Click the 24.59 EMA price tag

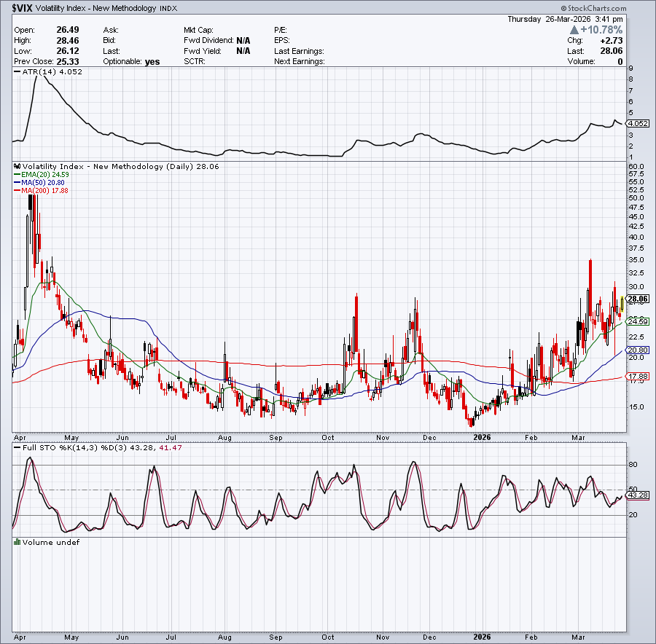(x=639, y=321)
